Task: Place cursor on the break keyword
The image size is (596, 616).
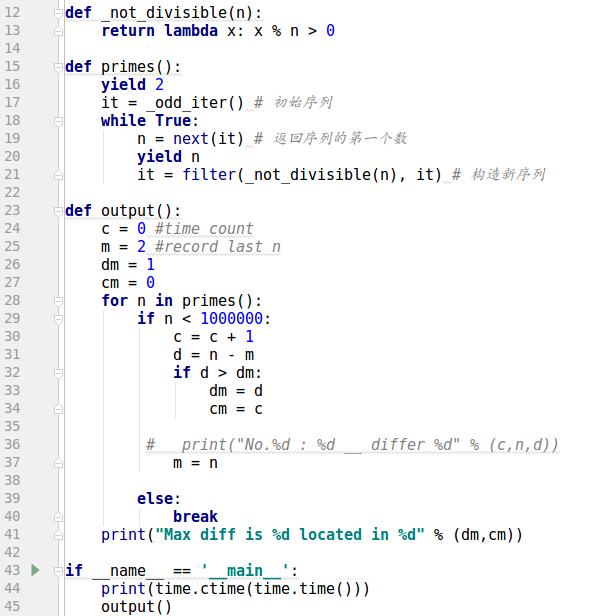Action: point(195,517)
